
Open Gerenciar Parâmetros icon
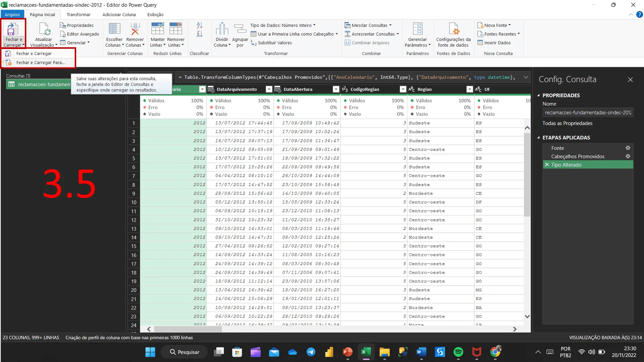tap(418, 29)
